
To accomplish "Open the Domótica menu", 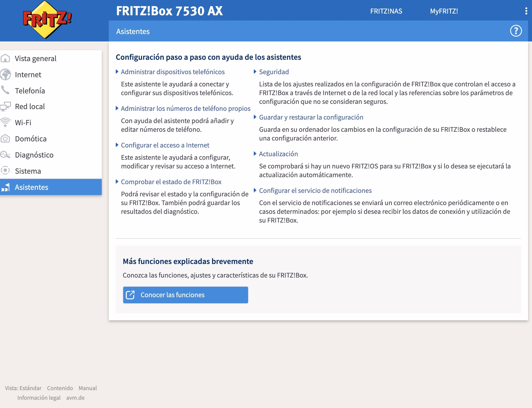I will 51,138.
